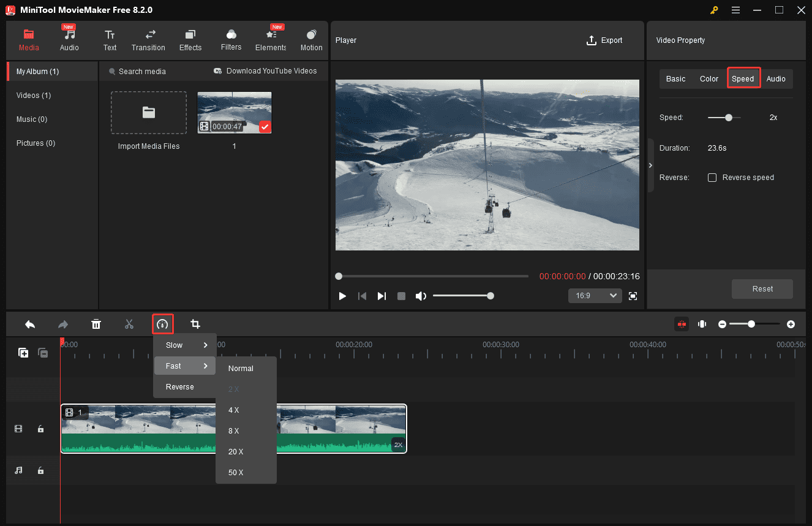
Task: Click the Split scissors icon
Action: click(129, 324)
